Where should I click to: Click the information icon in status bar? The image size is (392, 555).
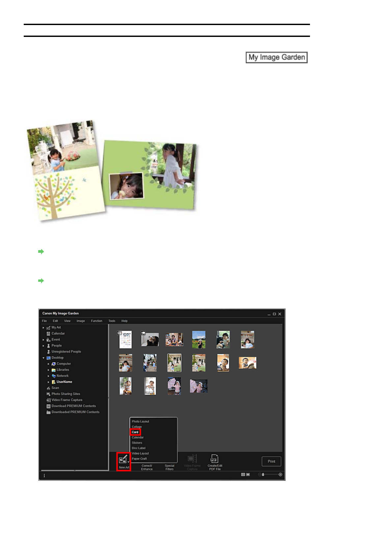click(x=44, y=476)
